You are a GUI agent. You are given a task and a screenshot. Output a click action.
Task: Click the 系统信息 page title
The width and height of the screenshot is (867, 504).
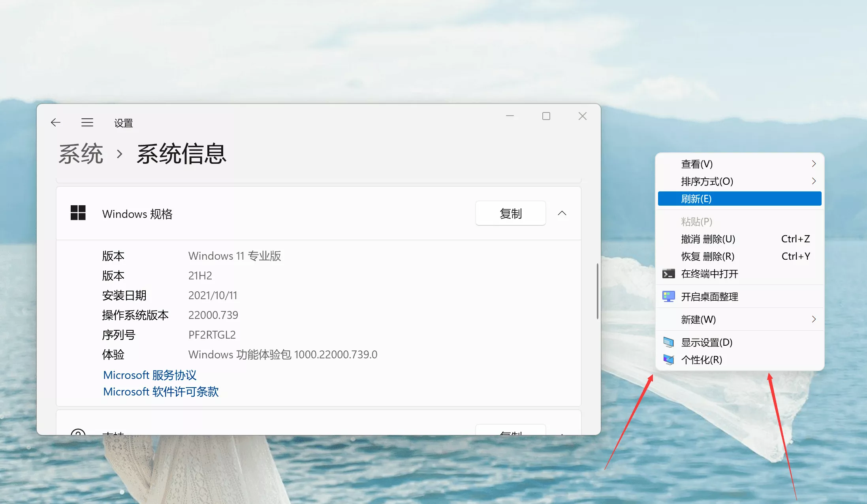tap(182, 154)
